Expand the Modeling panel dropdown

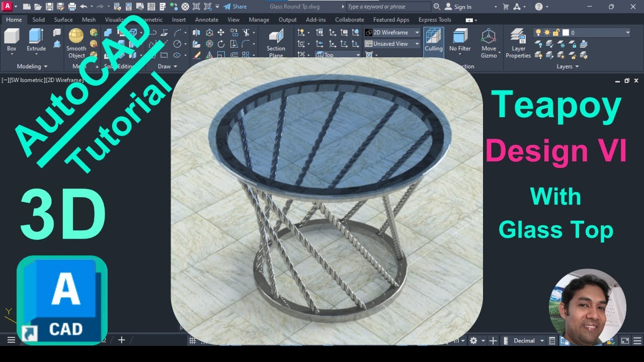coord(32,66)
